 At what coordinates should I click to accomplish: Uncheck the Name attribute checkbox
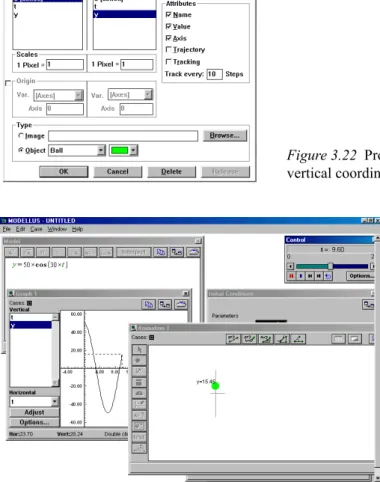point(169,14)
